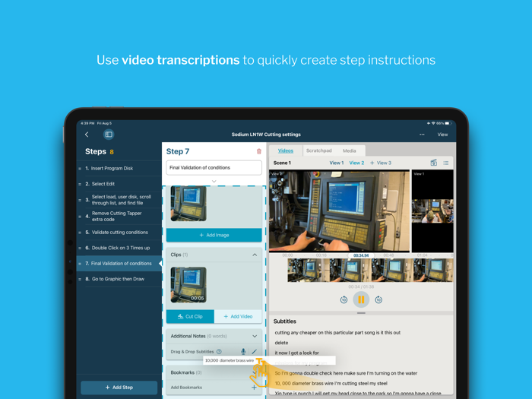Viewport: 532px width, 399px height.
Task: Delete Step 7 with the trash icon
Action: pos(259,151)
